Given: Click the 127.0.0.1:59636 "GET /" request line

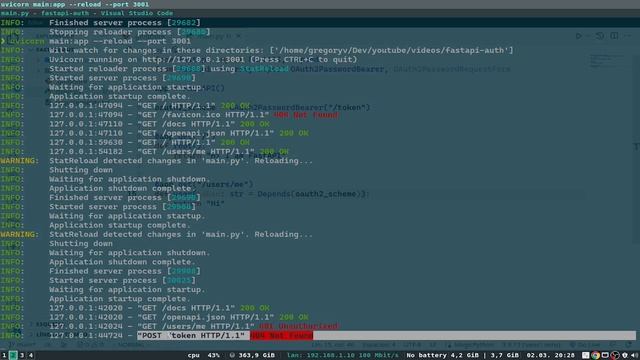Looking at the screenshot, I should point(125,142).
